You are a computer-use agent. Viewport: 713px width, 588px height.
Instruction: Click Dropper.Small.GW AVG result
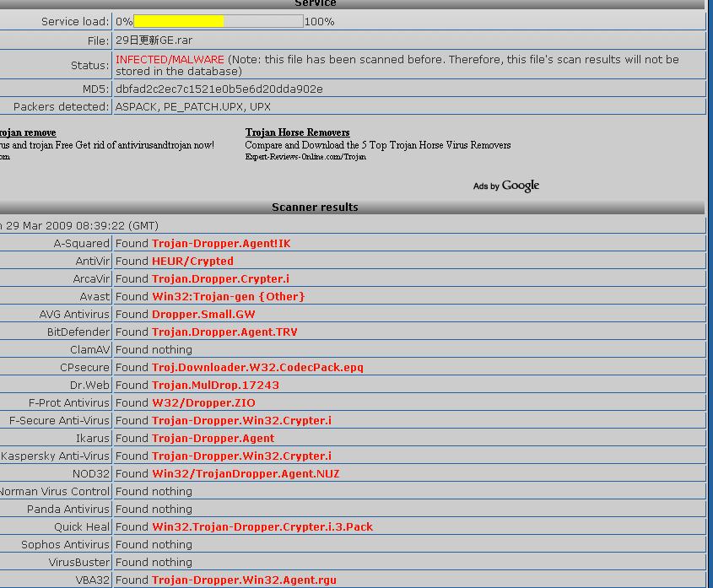203,315
